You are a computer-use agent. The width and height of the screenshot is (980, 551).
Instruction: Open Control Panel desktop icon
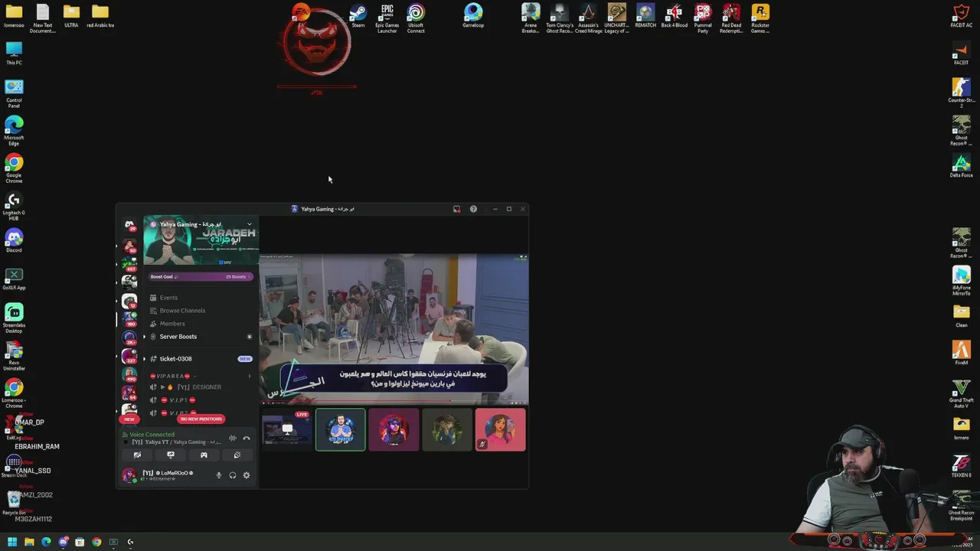14,93
